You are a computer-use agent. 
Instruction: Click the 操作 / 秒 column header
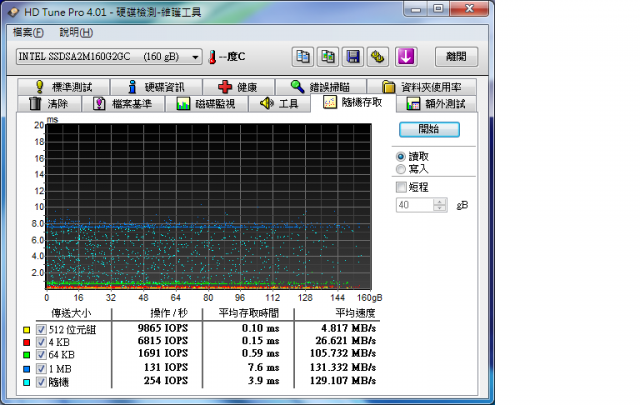[169, 313]
